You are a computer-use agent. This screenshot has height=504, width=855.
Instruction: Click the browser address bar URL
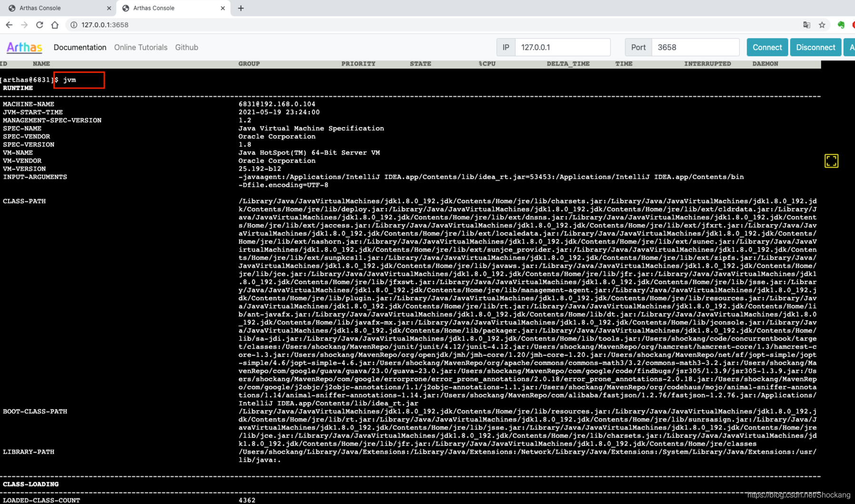pos(105,25)
